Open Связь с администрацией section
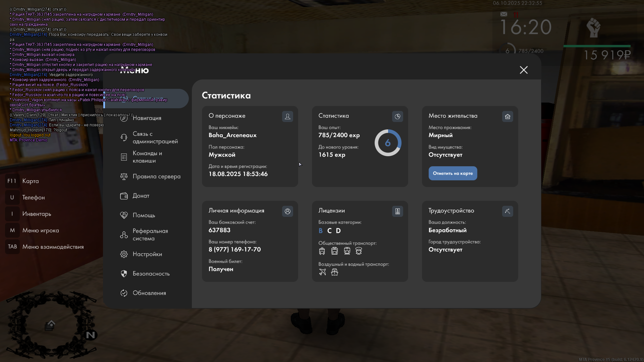 pyautogui.click(x=155, y=137)
